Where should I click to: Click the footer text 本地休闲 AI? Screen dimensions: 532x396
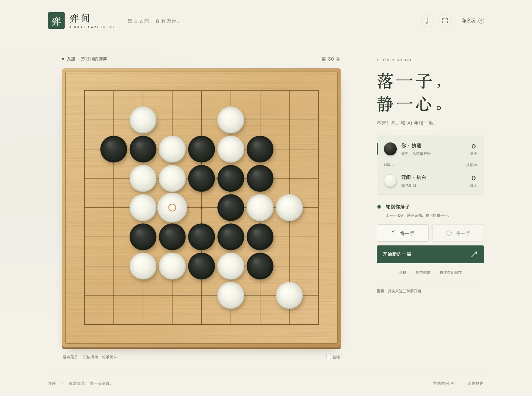click(x=444, y=383)
